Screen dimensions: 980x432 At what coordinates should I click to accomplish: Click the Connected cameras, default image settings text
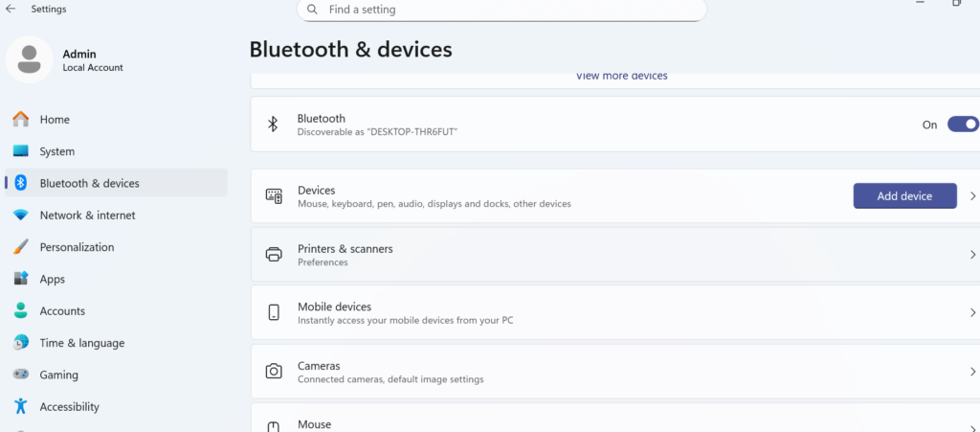pyautogui.click(x=390, y=379)
